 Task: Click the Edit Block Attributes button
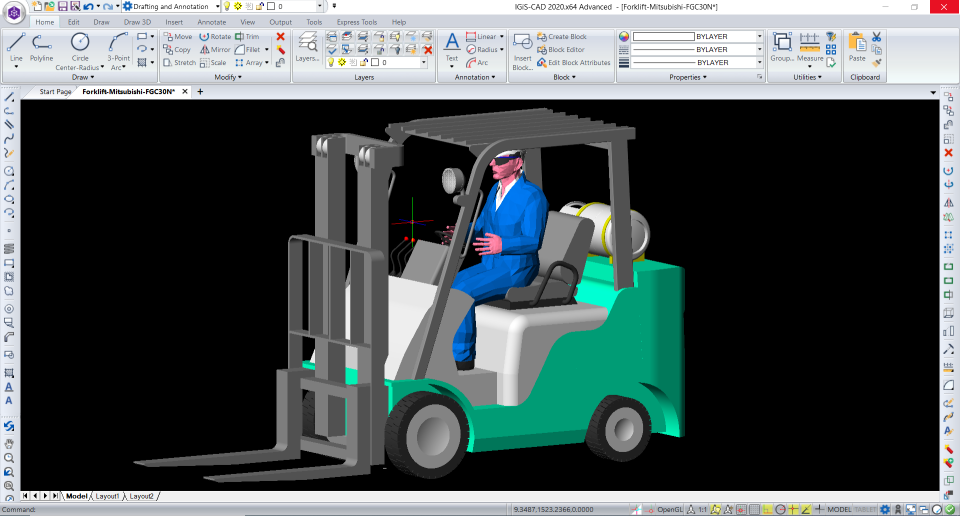pos(574,62)
